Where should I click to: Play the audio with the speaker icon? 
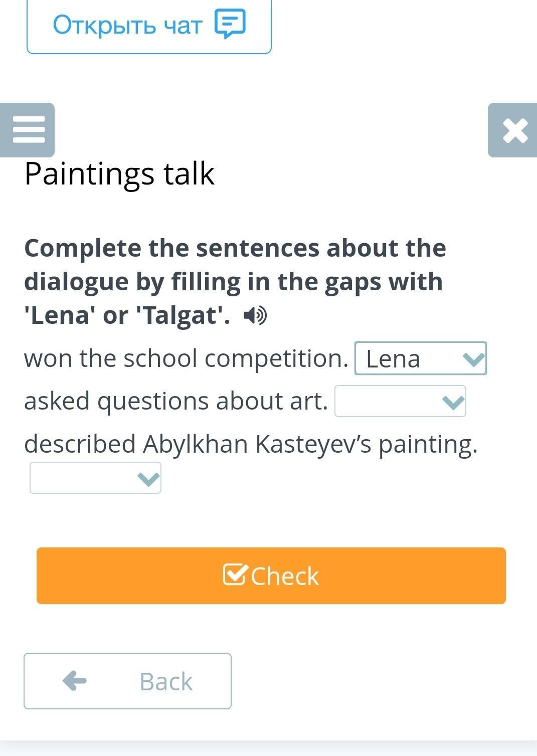tap(255, 316)
